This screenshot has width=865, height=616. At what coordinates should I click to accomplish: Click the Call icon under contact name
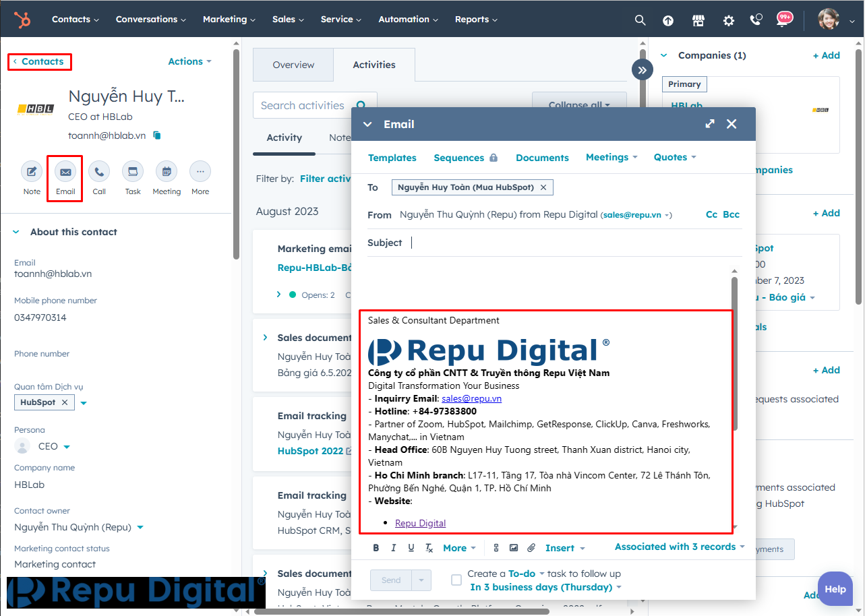point(99,172)
